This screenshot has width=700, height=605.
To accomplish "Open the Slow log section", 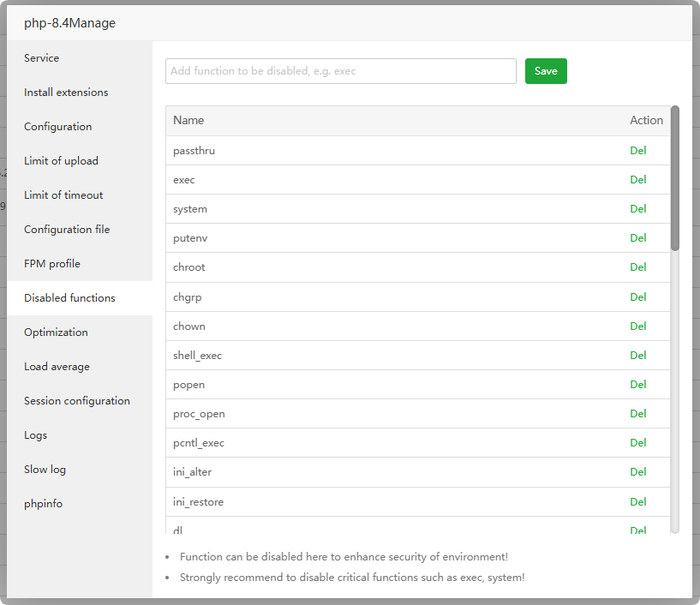I will pos(45,470).
